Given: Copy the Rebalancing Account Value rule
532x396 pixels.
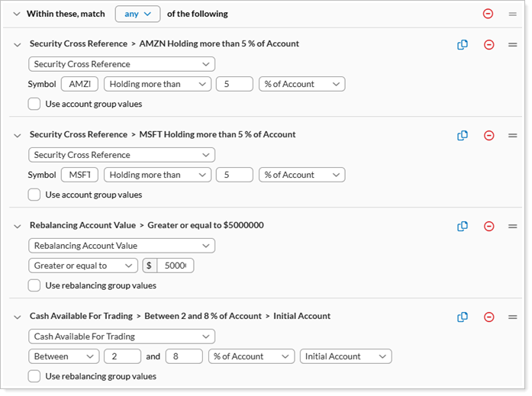Looking at the screenshot, I should pyautogui.click(x=462, y=227).
